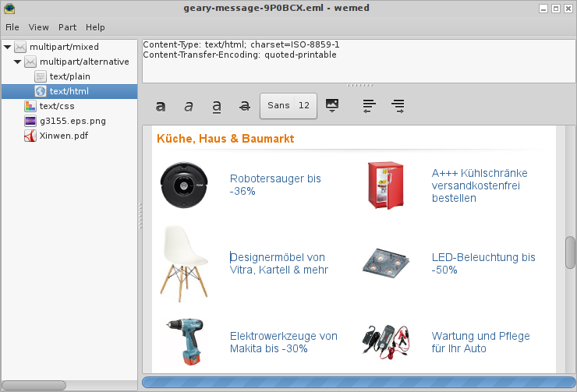The height and width of the screenshot is (392, 577).
Task: Select the text/css part
Action: click(69, 106)
